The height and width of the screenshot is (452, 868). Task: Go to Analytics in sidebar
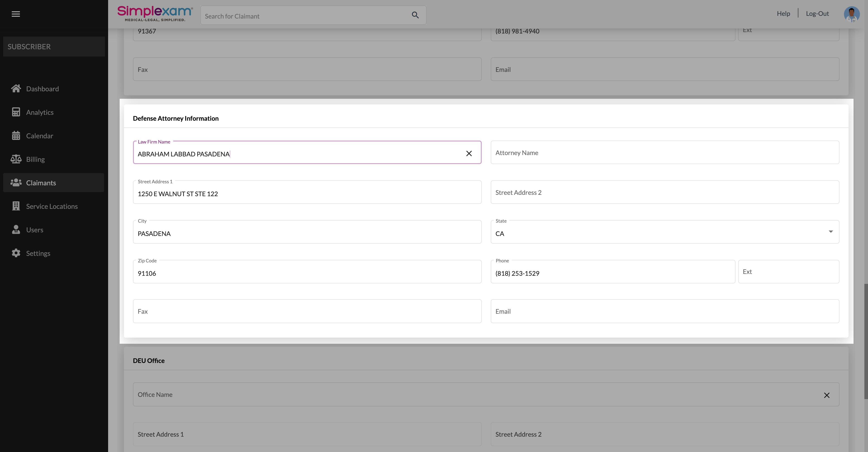click(40, 112)
